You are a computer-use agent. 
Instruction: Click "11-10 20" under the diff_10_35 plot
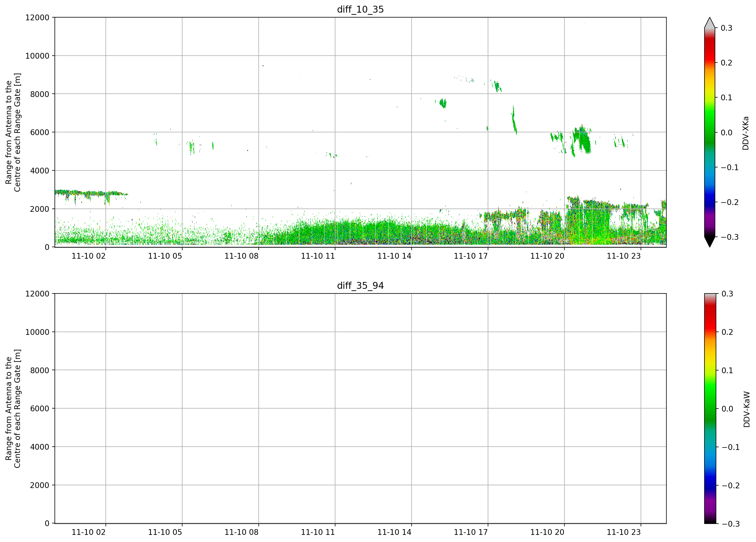[x=547, y=256]
